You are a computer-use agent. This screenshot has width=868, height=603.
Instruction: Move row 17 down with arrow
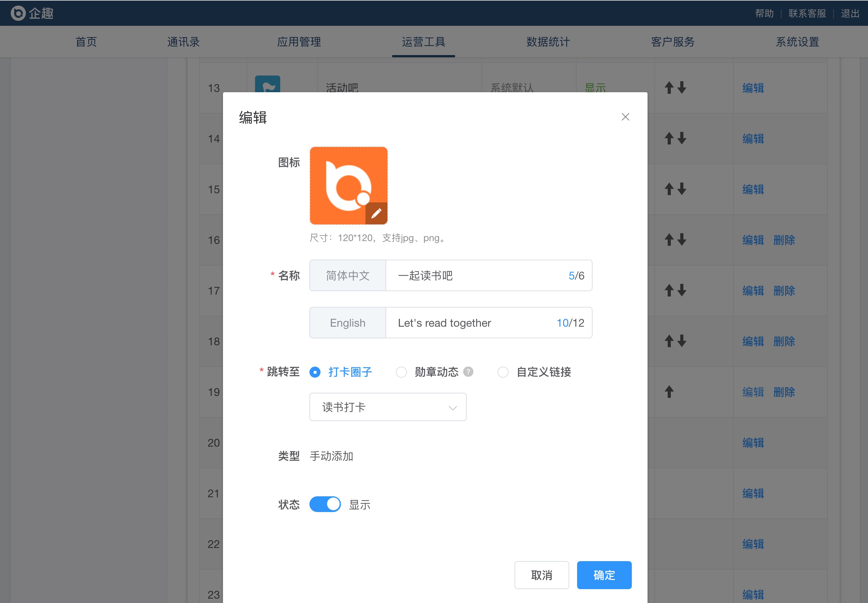682,290
